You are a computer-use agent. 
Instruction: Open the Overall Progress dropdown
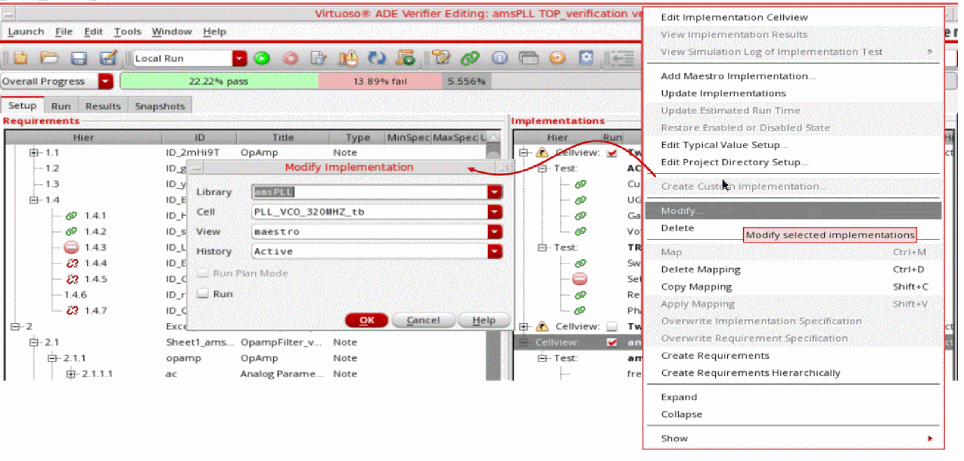pos(106,81)
